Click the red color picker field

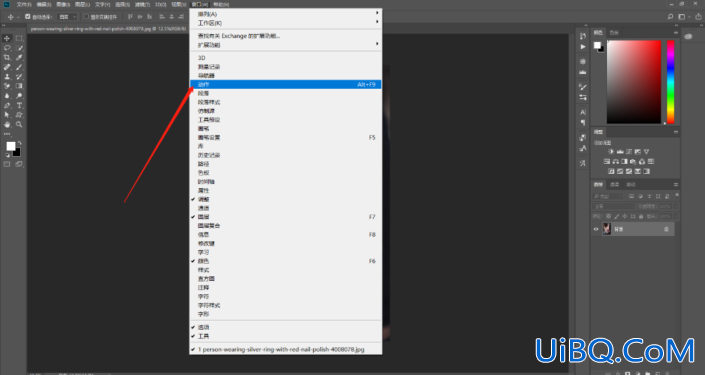pyautogui.click(x=634, y=82)
